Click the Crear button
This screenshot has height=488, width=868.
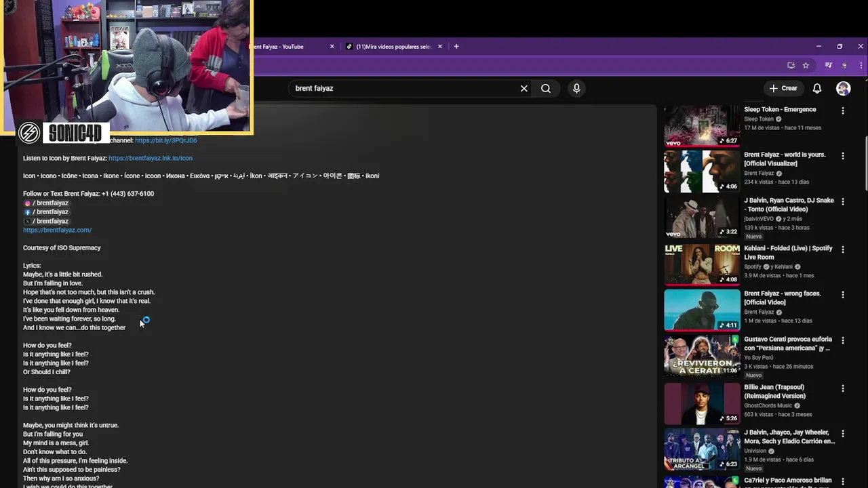(783, 88)
